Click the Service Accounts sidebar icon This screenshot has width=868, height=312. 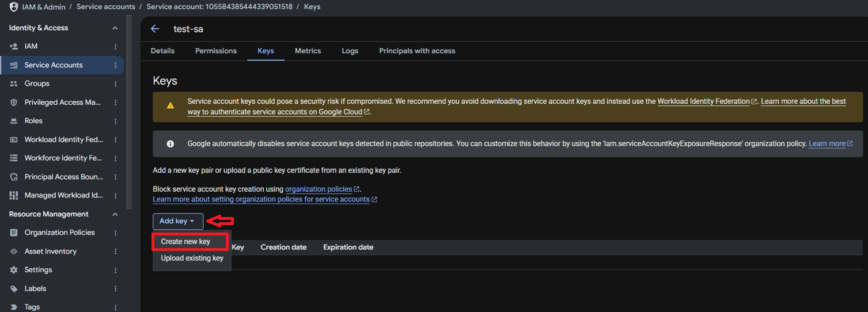pos(14,65)
